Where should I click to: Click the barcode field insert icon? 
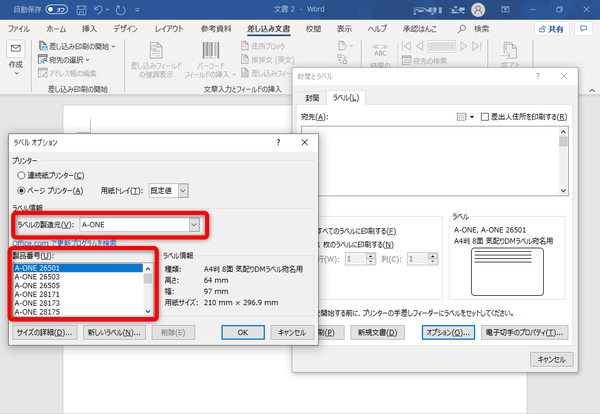pyautogui.click(x=210, y=51)
